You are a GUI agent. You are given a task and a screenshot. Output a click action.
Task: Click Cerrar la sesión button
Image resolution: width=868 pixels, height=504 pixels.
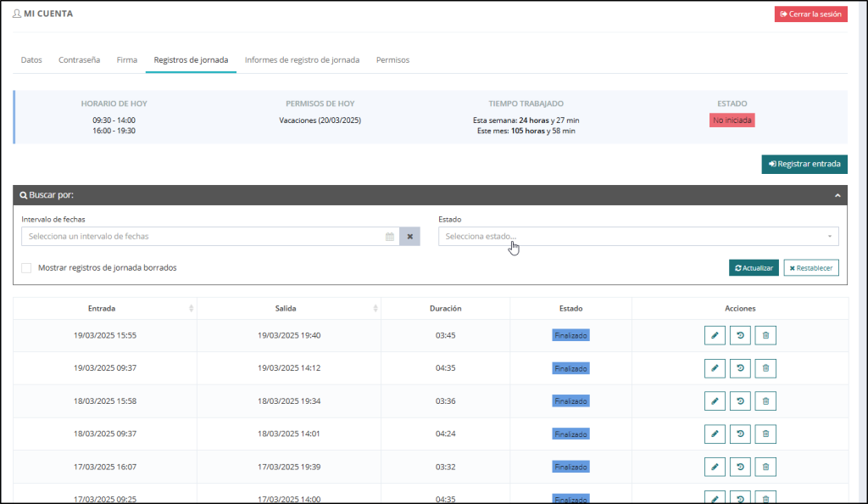(811, 14)
